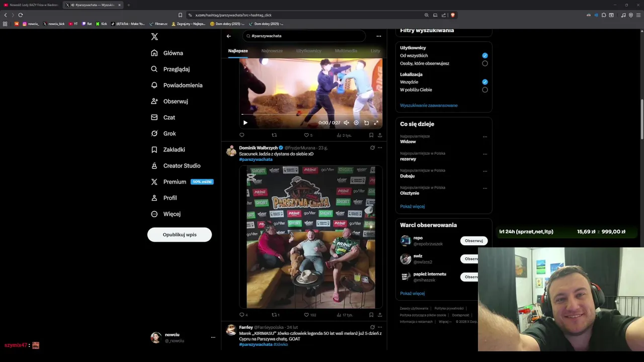Go back using the arrow beside search
The image size is (644, 362).
(x=228, y=36)
